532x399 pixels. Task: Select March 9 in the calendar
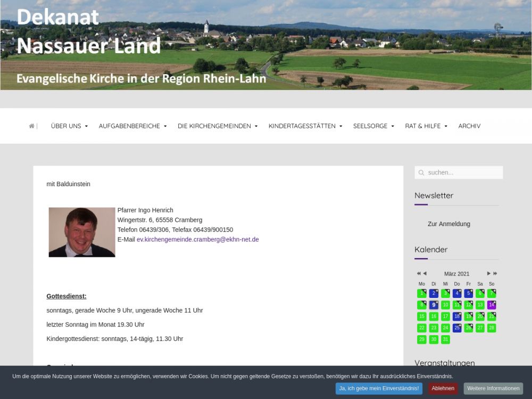[434, 305]
